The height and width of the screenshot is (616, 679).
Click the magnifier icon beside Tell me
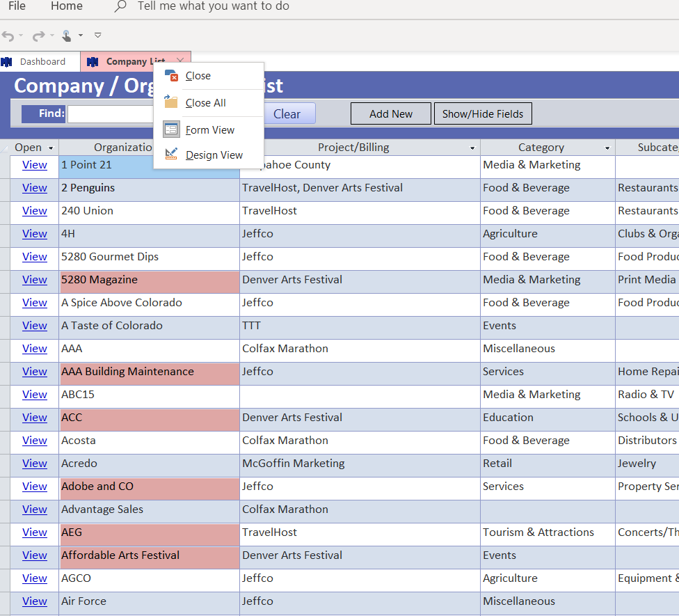tap(120, 6)
